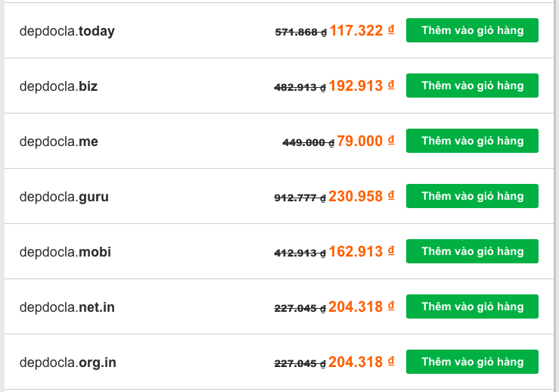Click the 162.913 đ discounted price
Viewport: 559px width, 392px height.
click(362, 251)
